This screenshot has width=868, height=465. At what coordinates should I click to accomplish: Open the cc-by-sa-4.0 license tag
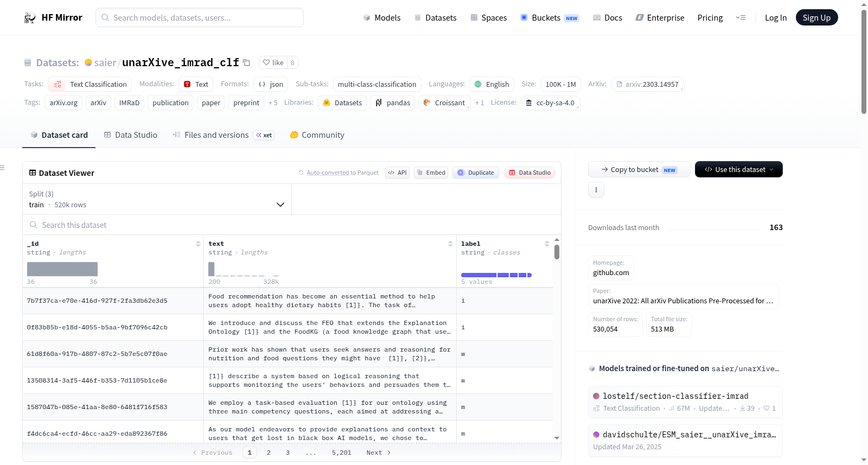point(551,103)
